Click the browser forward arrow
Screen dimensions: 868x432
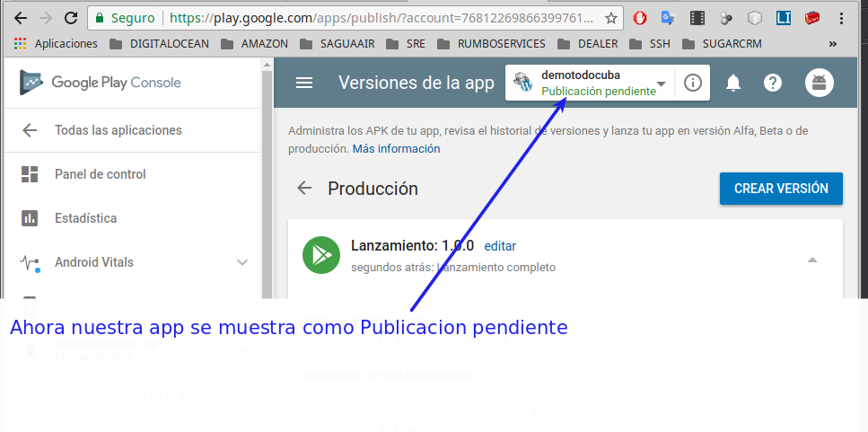[46, 18]
